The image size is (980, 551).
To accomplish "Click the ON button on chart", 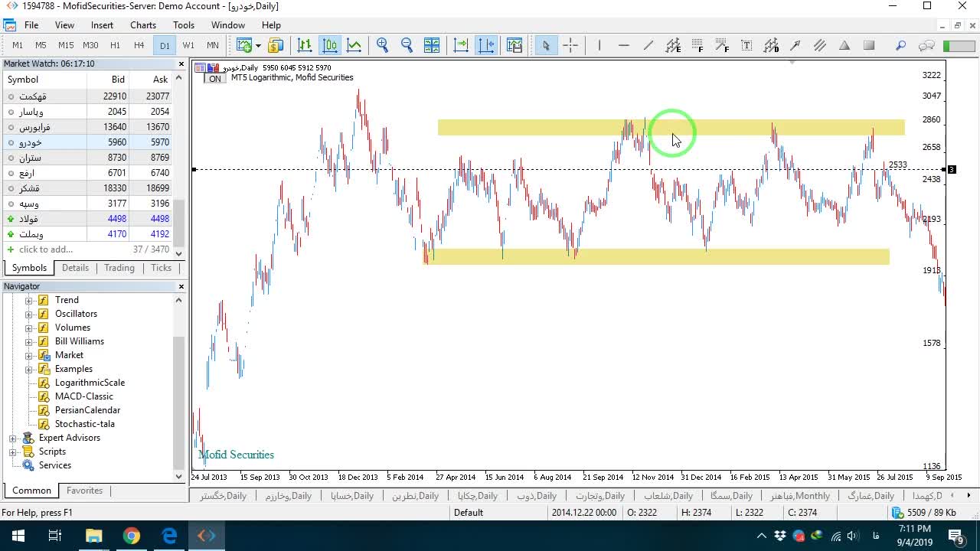I will 215,78.
